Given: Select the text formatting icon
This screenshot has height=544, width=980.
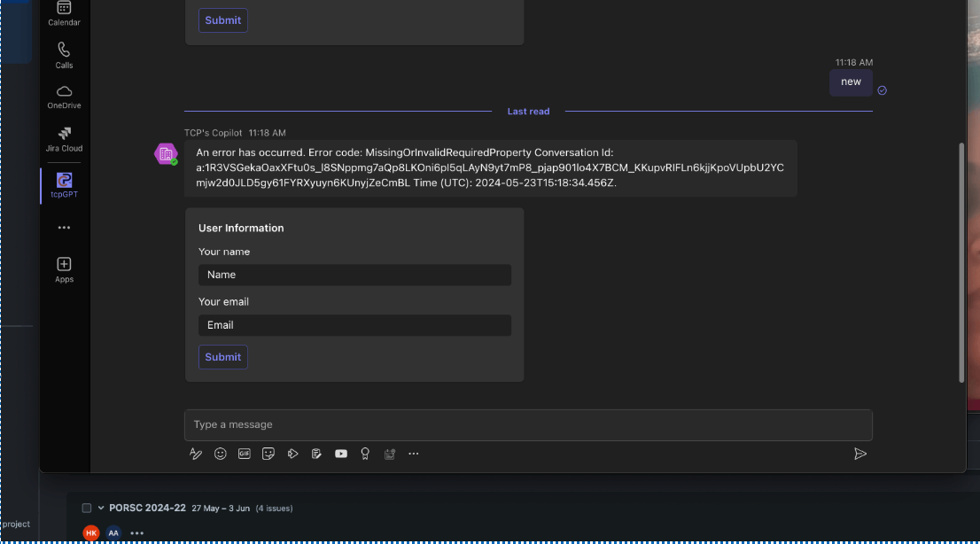Looking at the screenshot, I should (x=195, y=453).
